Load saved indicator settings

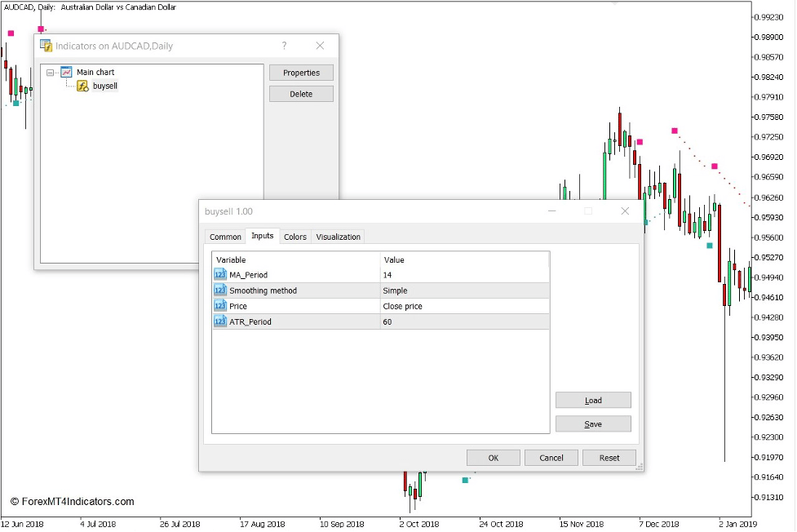(x=593, y=400)
